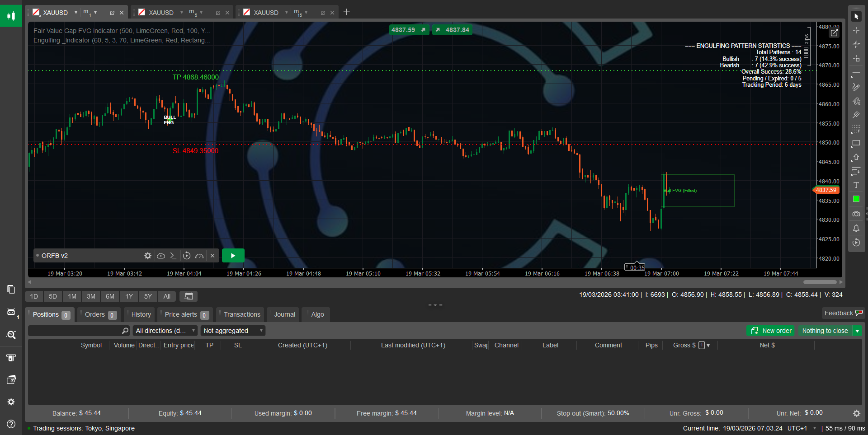
Task: Select the crosshair tool in the chart toolbar
Action: 856,30
